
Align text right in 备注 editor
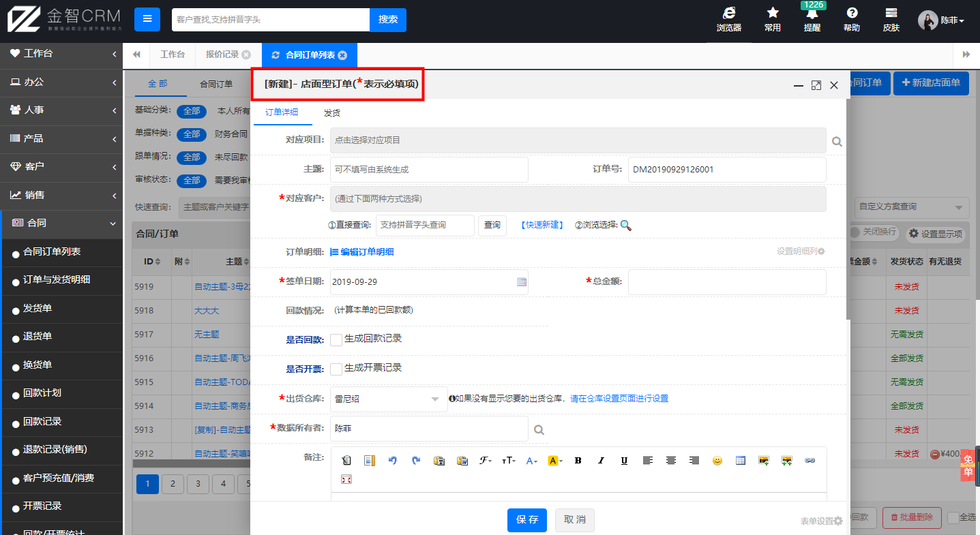point(694,461)
